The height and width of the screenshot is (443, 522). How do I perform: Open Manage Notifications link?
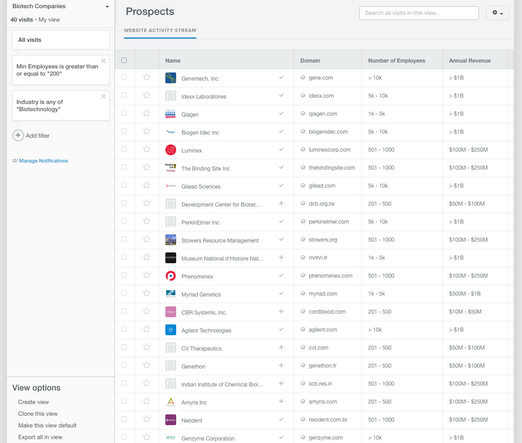coord(43,161)
